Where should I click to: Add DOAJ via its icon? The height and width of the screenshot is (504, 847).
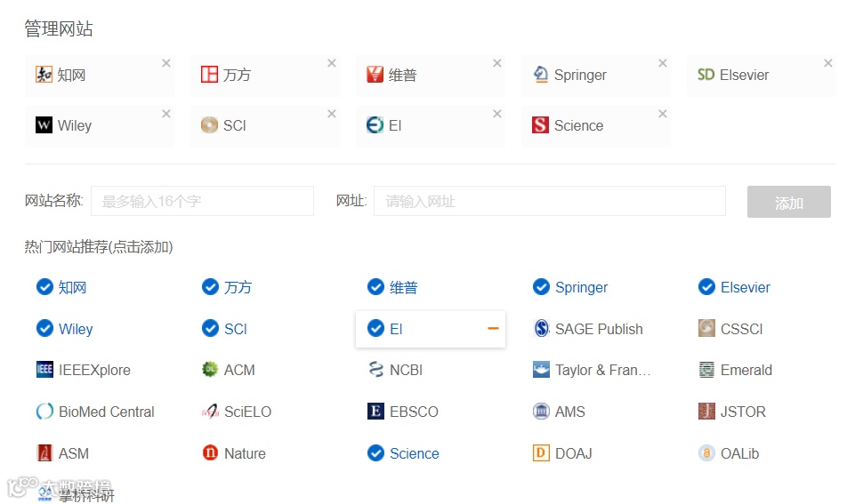pyautogui.click(x=541, y=452)
